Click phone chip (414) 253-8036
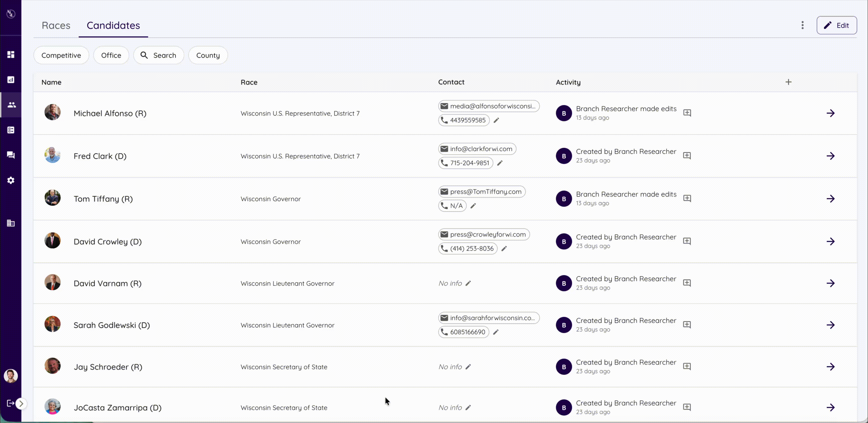 tap(468, 249)
